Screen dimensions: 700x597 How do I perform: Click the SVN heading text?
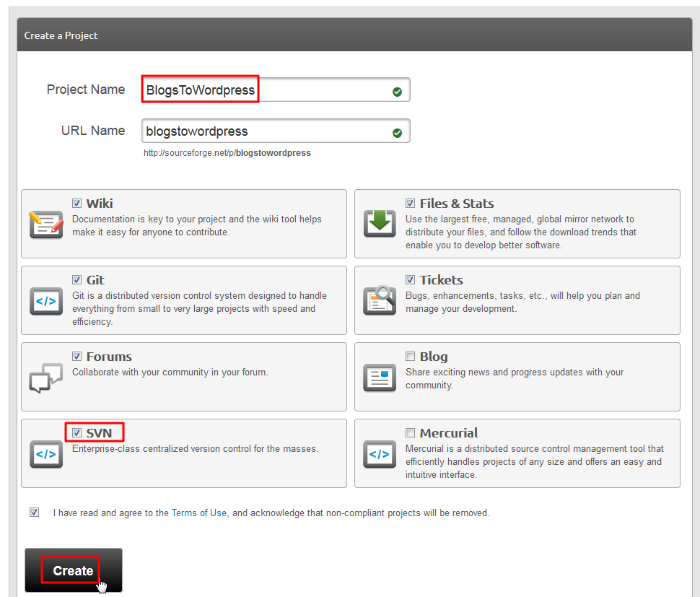point(99,433)
